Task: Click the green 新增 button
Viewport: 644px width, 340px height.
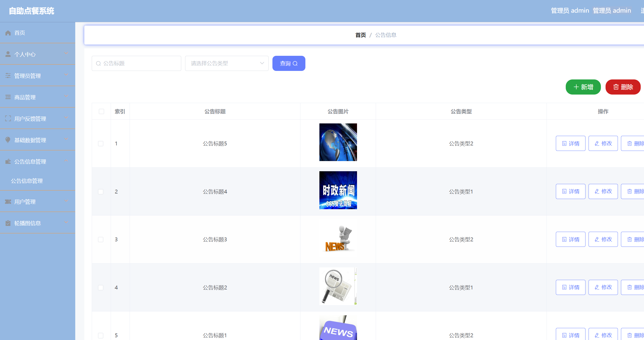Action: pyautogui.click(x=583, y=87)
